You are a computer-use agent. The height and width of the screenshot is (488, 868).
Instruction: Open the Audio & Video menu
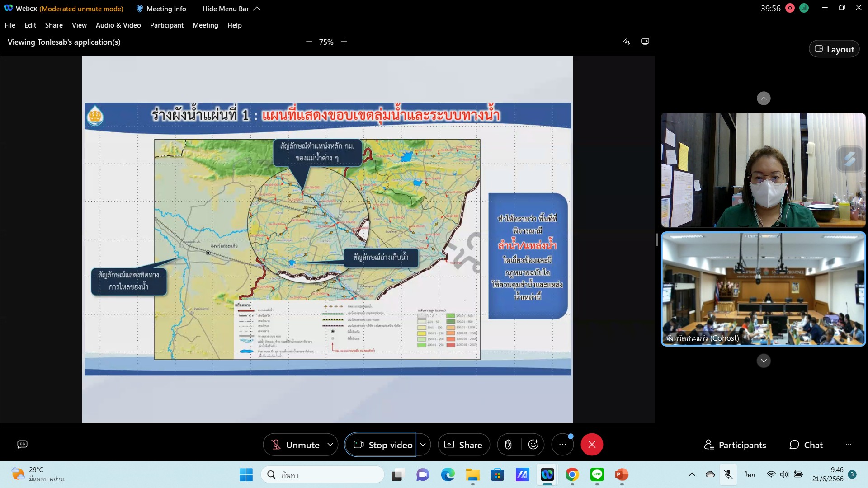118,25
